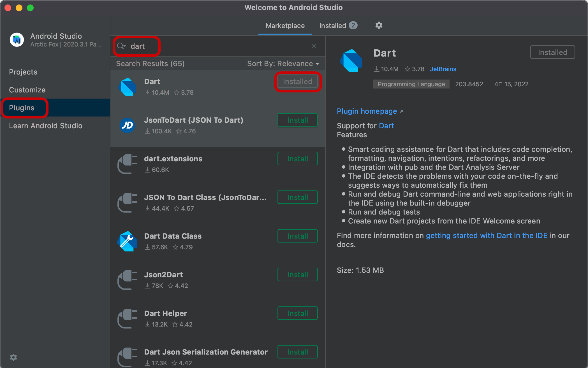Click the Search Results (65) header
Viewport: 588px width, 368px height.
pyautogui.click(x=150, y=64)
